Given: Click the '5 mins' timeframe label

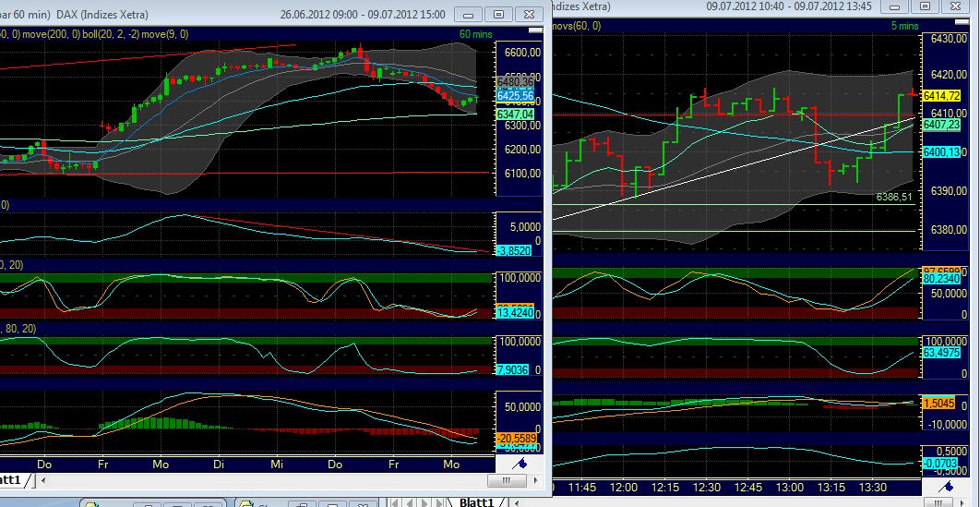Looking at the screenshot, I should 905,26.
